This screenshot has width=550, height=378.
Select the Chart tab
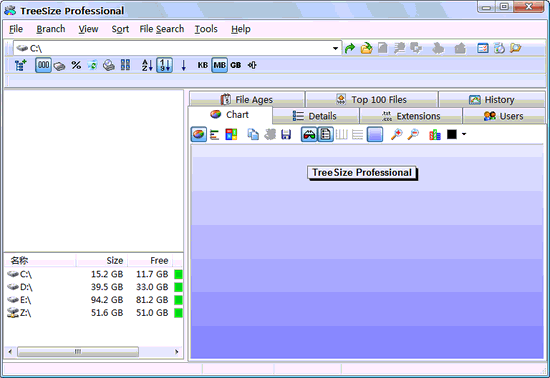coord(230,115)
